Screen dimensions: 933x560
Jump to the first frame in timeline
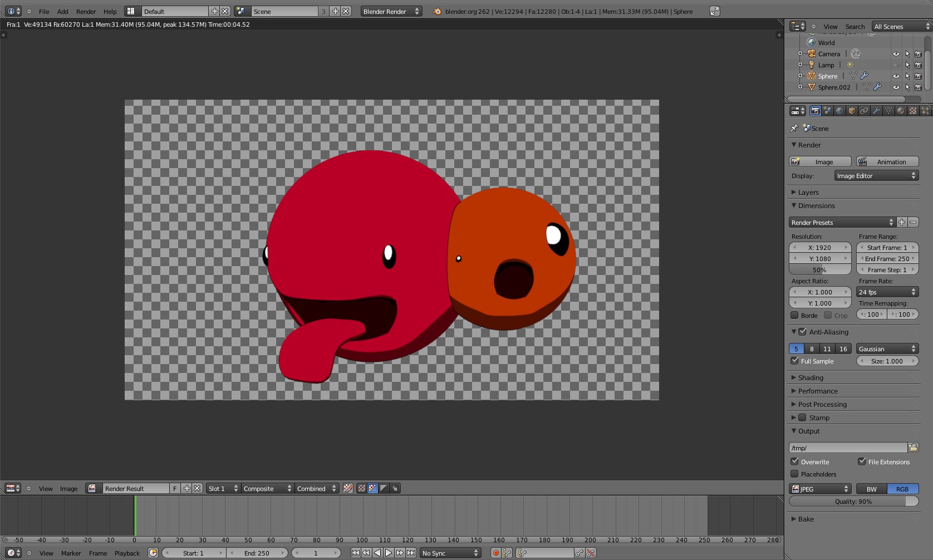(355, 553)
